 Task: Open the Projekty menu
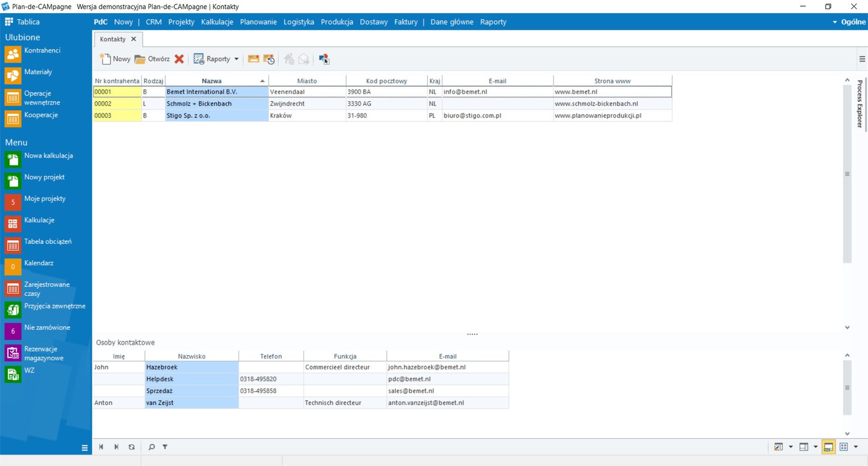click(x=181, y=22)
